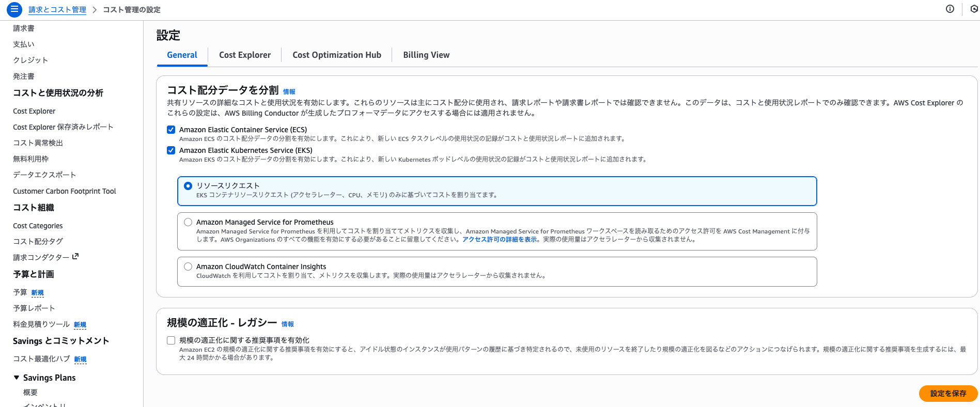
Task: Uncheck Amazon Elastic Kubernetes Service (EKS) checkbox
Action: pyautogui.click(x=171, y=150)
